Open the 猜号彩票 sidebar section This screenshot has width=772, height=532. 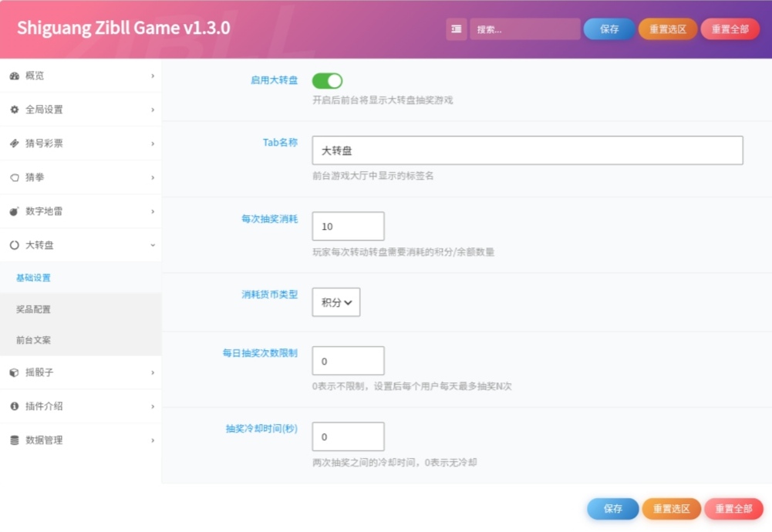[x=81, y=143]
